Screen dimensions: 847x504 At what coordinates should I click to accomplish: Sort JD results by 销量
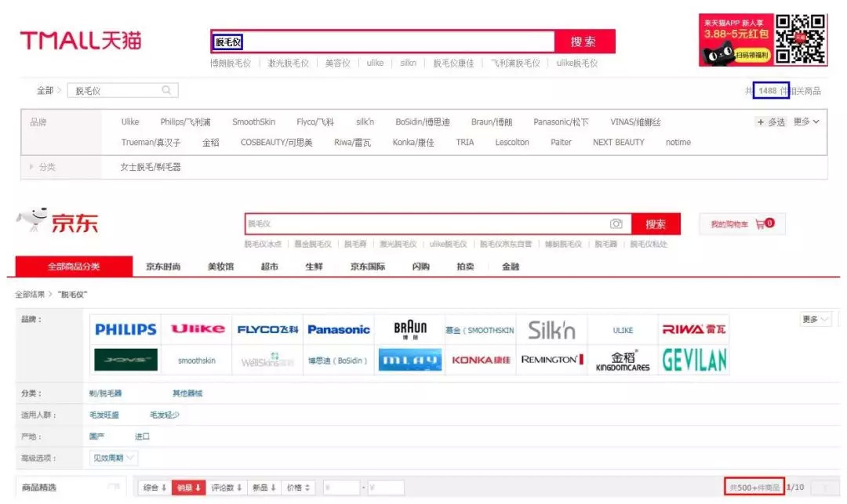pos(188,488)
